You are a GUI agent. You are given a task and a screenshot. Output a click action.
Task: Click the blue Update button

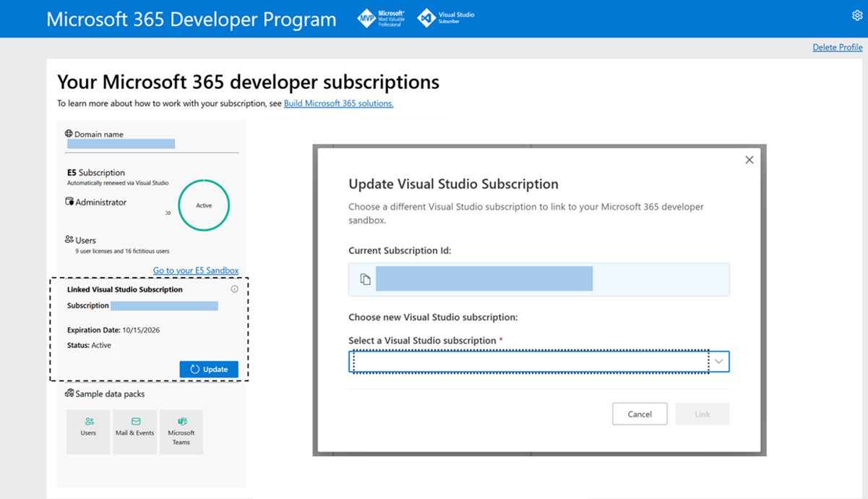pyautogui.click(x=209, y=369)
